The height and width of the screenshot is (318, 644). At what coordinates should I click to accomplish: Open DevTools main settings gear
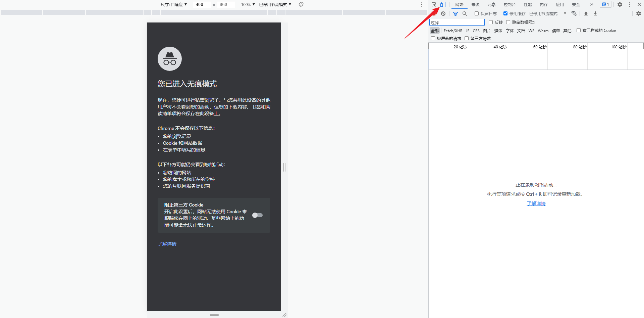(620, 4)
